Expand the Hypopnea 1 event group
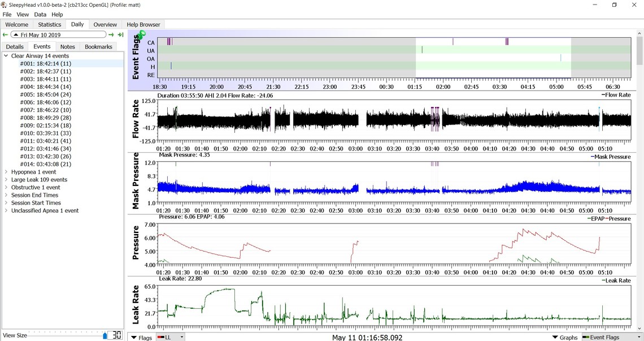Screen dimensions: 644x341 pyautogui.click(x=6, y=172)
